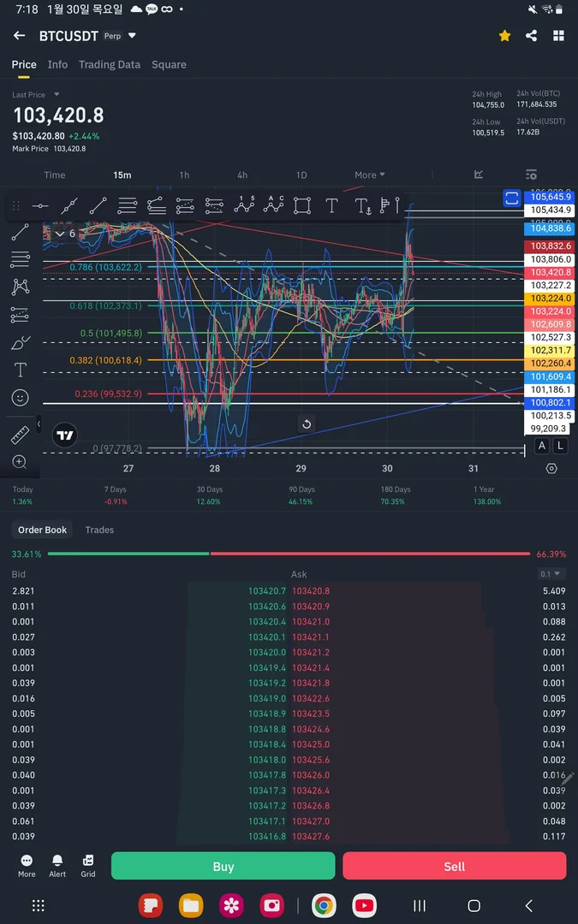
Task: Open the Last Price dropdown arrow
Action: (57, 94)
